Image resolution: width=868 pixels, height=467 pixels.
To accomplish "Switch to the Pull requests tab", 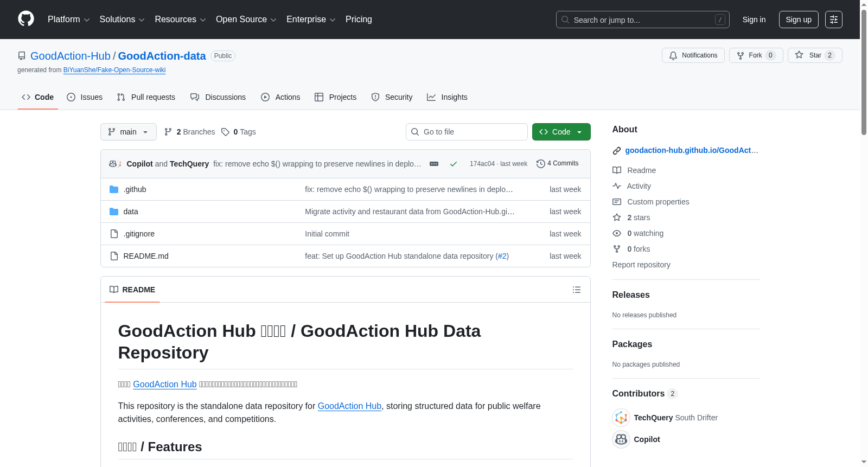I will 146,97.
